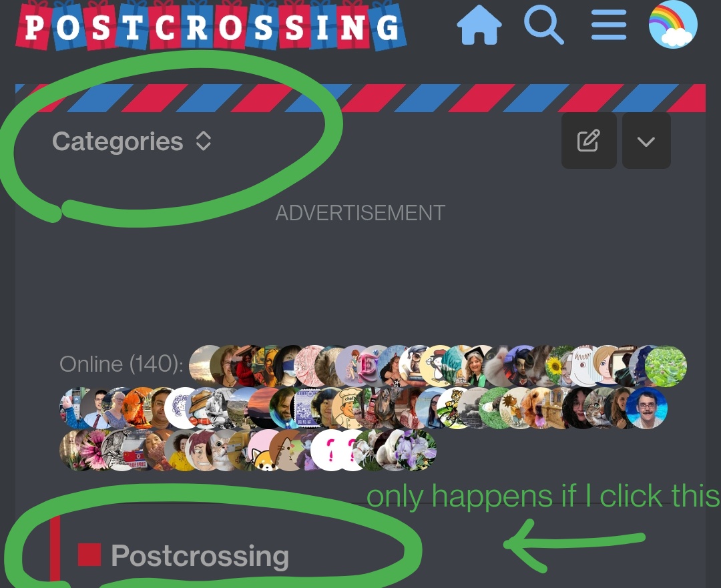Viewport: 721px width, 588px height.
Task: Click the pink letter E avatar
Action: tap(367, 366)
